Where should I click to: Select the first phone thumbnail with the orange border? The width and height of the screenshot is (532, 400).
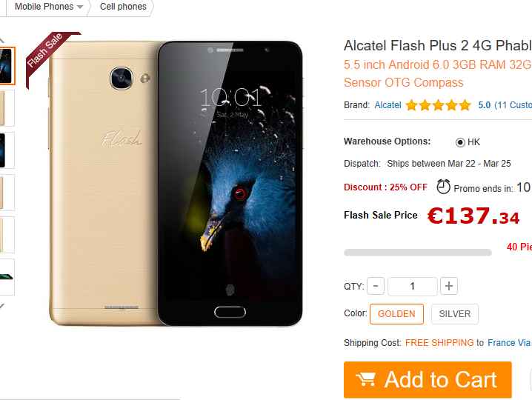(x=7, y=66)
